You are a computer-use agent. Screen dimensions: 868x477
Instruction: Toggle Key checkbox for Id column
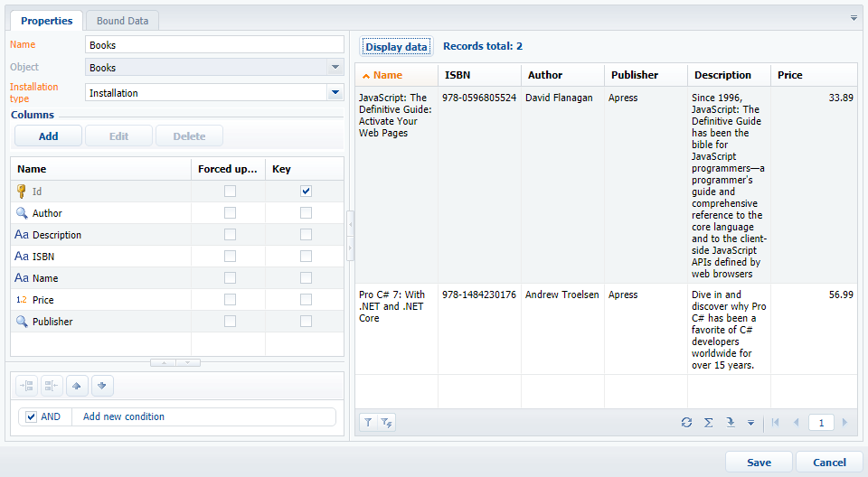pos(306,192)
